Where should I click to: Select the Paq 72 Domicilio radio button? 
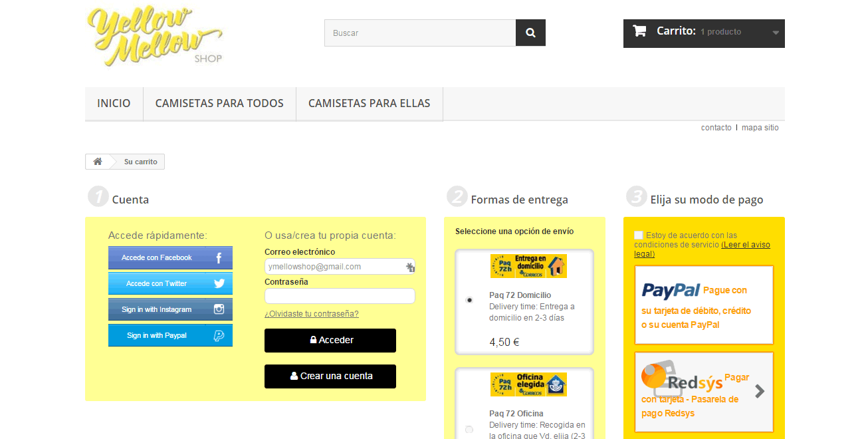tap(469, 300)
